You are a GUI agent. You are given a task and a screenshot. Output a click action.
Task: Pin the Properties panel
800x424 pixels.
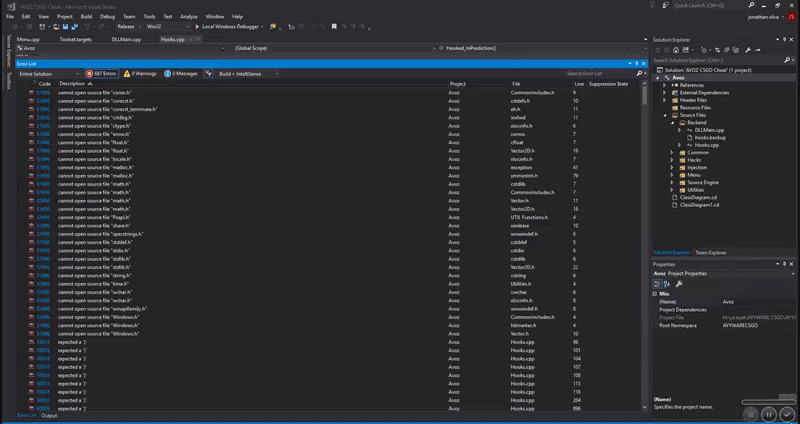(785, 264)
